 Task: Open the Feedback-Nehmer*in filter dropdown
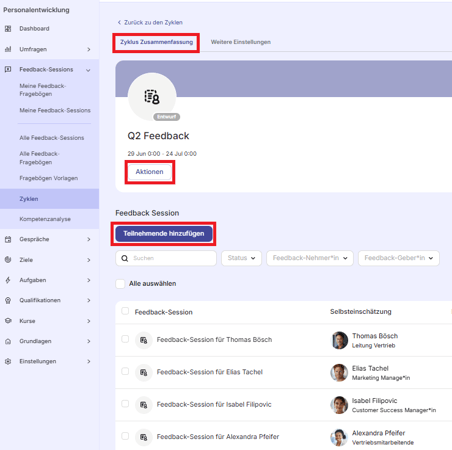click(310, 258)
